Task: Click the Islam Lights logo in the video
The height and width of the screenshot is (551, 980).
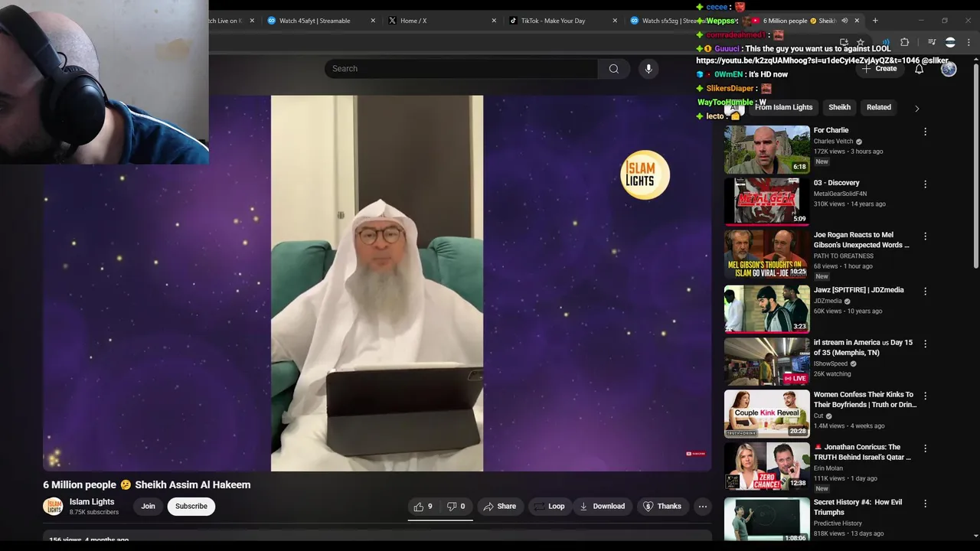Action: click(645, 174)
